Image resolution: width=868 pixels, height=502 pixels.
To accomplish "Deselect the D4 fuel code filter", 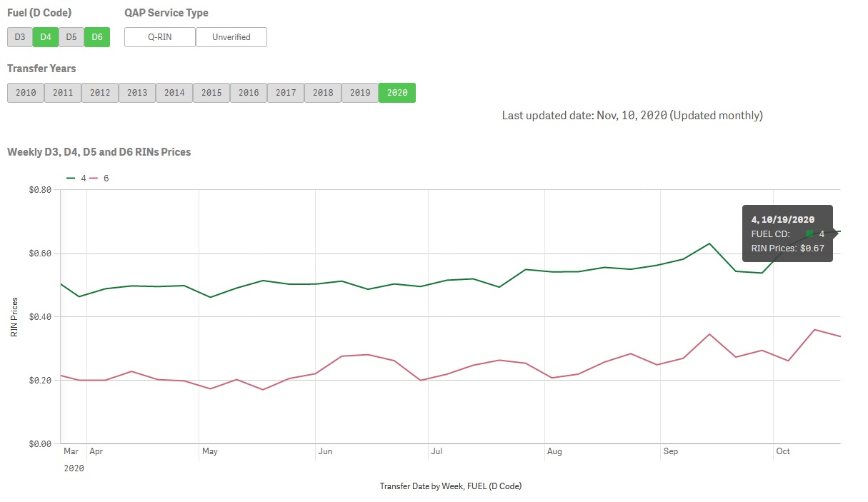I will tap(46, 37).
